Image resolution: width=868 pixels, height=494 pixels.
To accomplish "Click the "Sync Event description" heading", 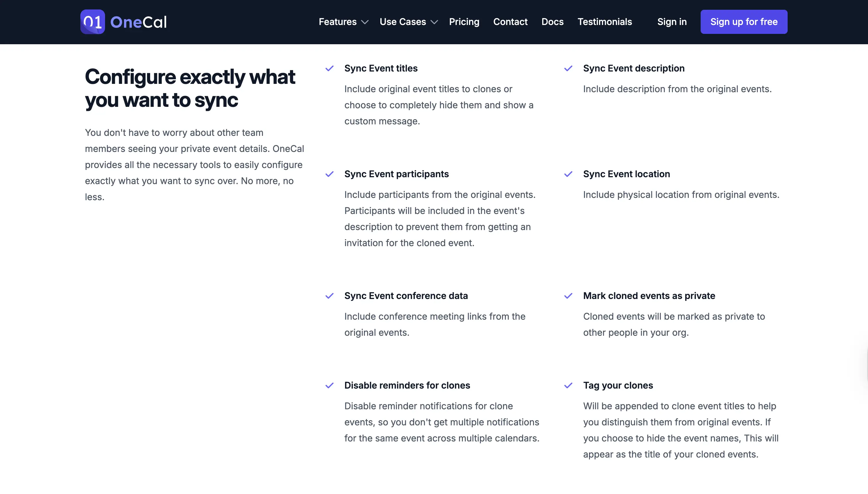I will 634,68.
